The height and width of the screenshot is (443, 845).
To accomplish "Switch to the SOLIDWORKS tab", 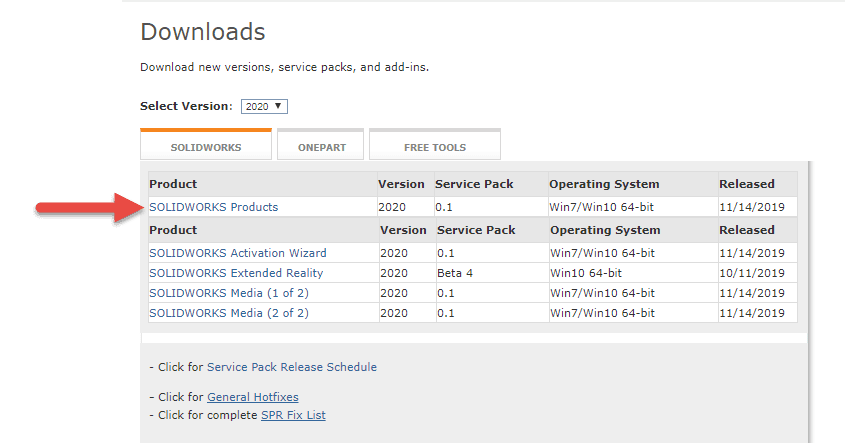I will 205,147.
